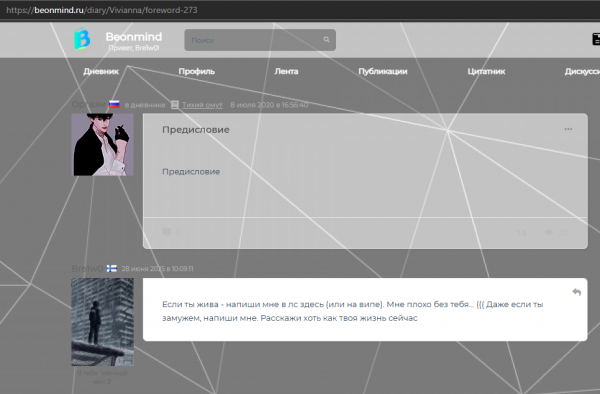Focus the Поиск search input field

[260, 40]
